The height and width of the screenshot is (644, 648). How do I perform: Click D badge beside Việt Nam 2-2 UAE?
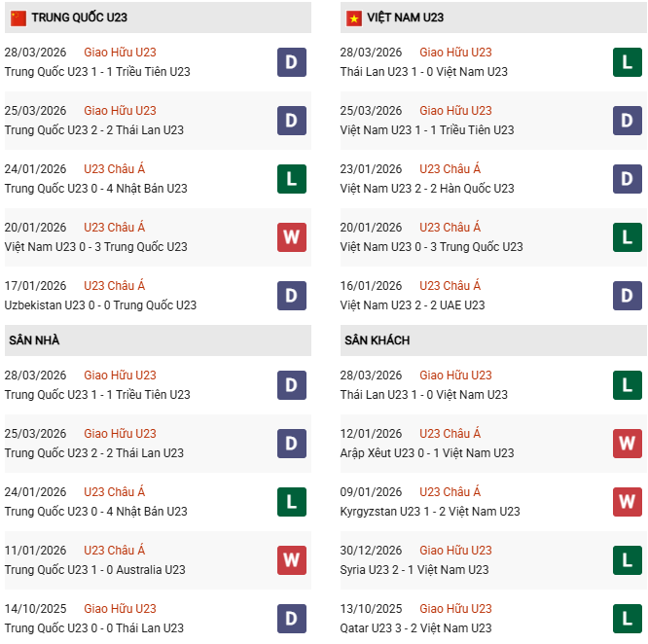pos(628,296)
